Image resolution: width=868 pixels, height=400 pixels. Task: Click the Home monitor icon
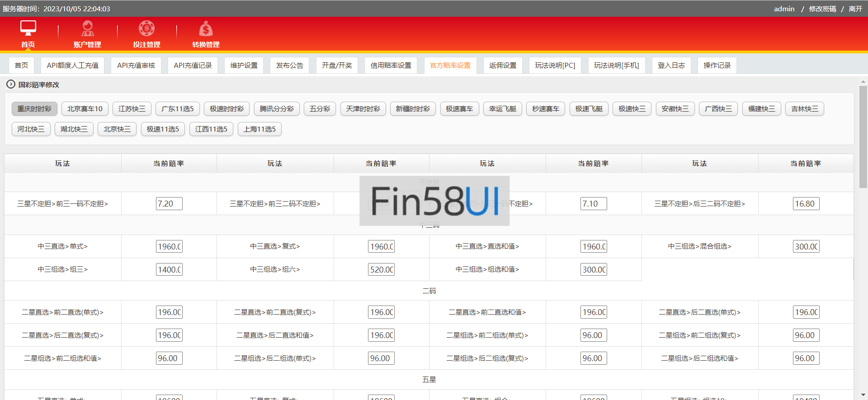28,28
